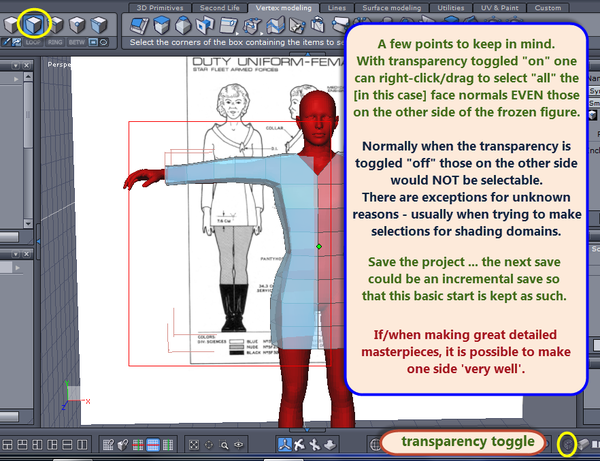Click the eye view icon in bottom bar
Screen dimensions: 600x461
239,445
